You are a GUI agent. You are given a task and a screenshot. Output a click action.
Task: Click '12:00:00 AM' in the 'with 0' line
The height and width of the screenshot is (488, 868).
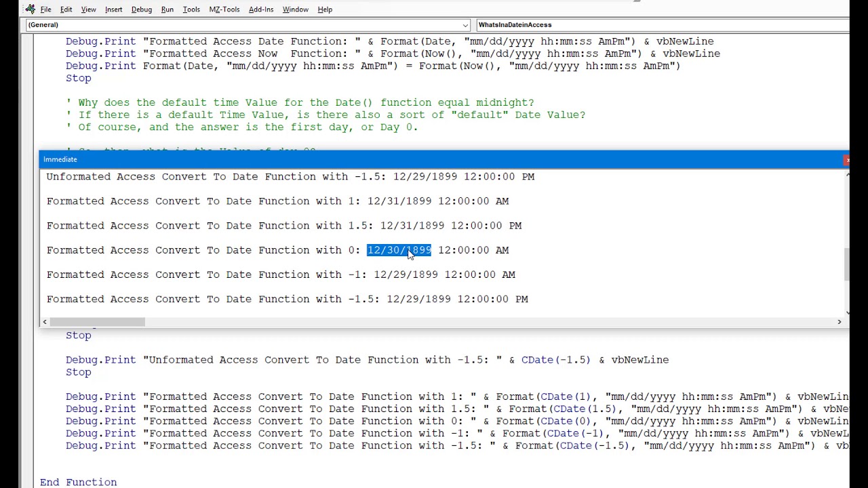[x=473, y=250]
